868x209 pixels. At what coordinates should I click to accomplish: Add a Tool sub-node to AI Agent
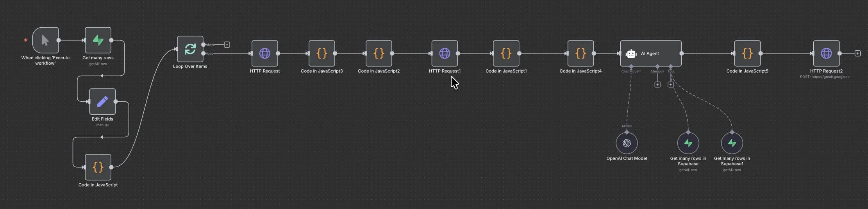tap(671, 85)
